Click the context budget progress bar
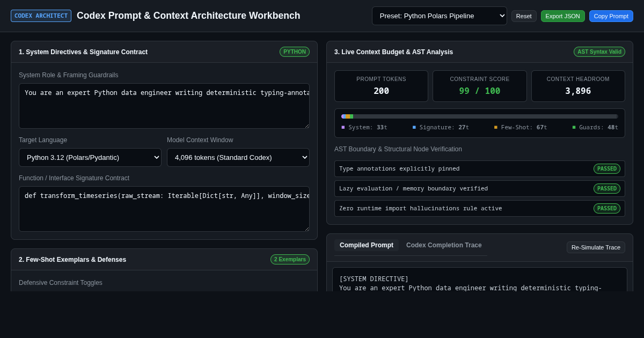Viewport: 644px width, 338px height. click(x=480, y=116)
